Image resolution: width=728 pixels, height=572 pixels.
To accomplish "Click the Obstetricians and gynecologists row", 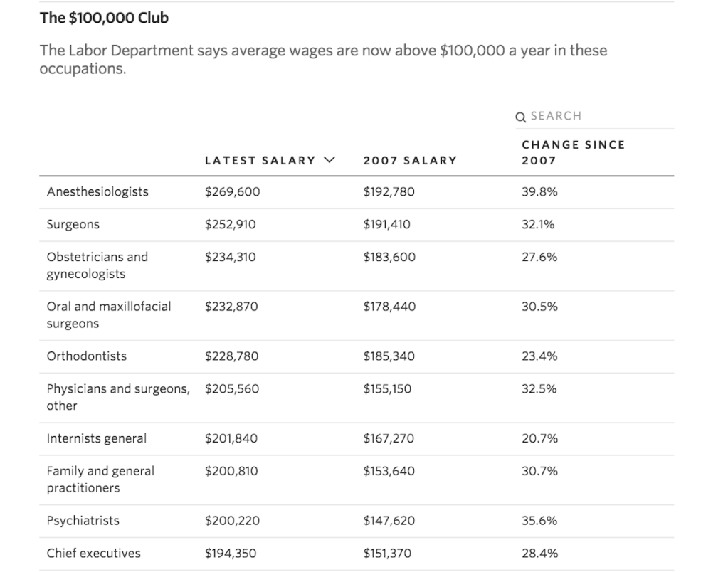I will (x=97, y=265).
